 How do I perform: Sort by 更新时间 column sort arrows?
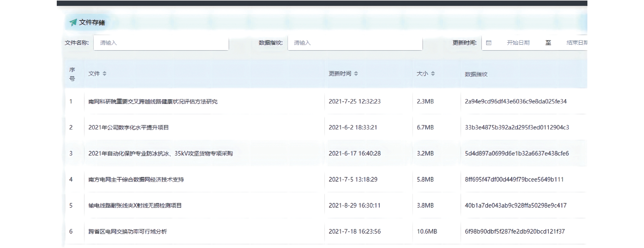pos(356,73)
